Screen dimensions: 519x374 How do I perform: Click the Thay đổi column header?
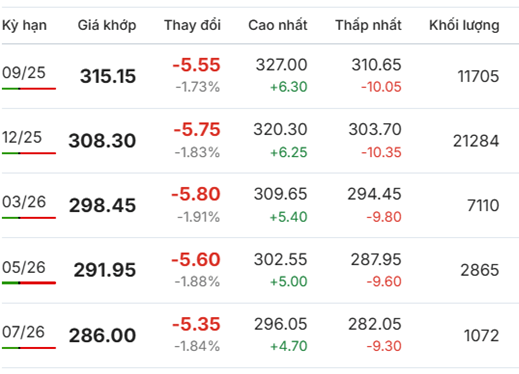point(192,25)
